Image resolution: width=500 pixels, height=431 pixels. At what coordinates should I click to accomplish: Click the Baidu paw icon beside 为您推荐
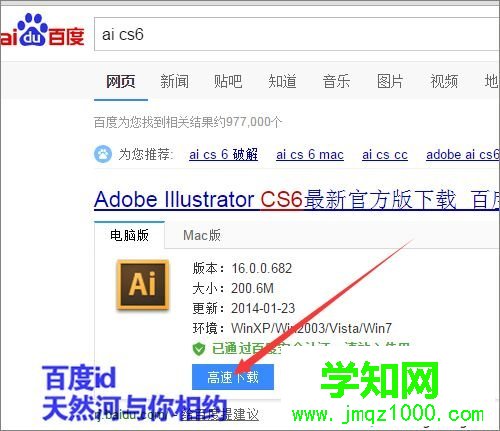103,154
